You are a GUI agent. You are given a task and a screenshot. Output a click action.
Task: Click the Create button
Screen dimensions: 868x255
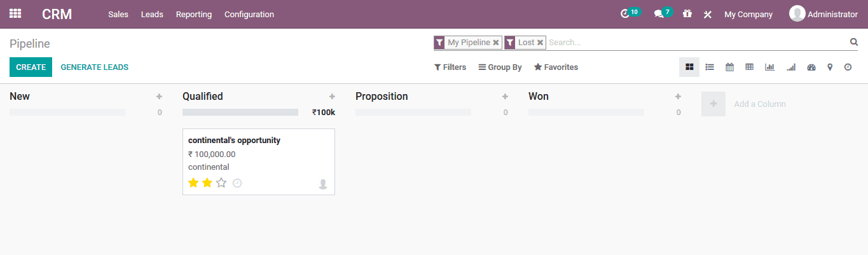[x=31, y=67]
